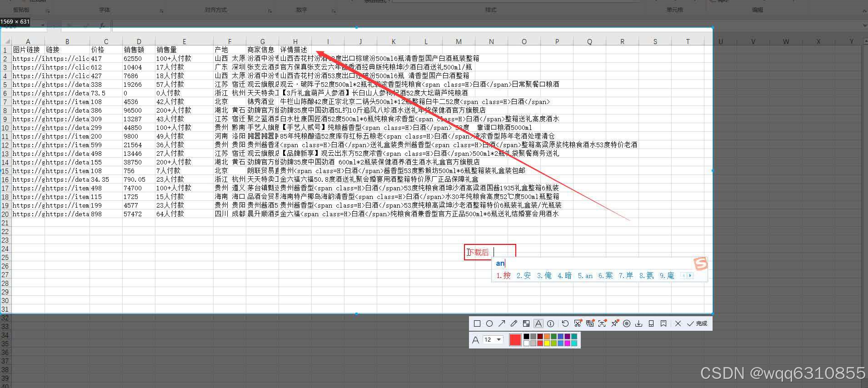
Task: Show next page of IME candidates
Action: [690, 275]
